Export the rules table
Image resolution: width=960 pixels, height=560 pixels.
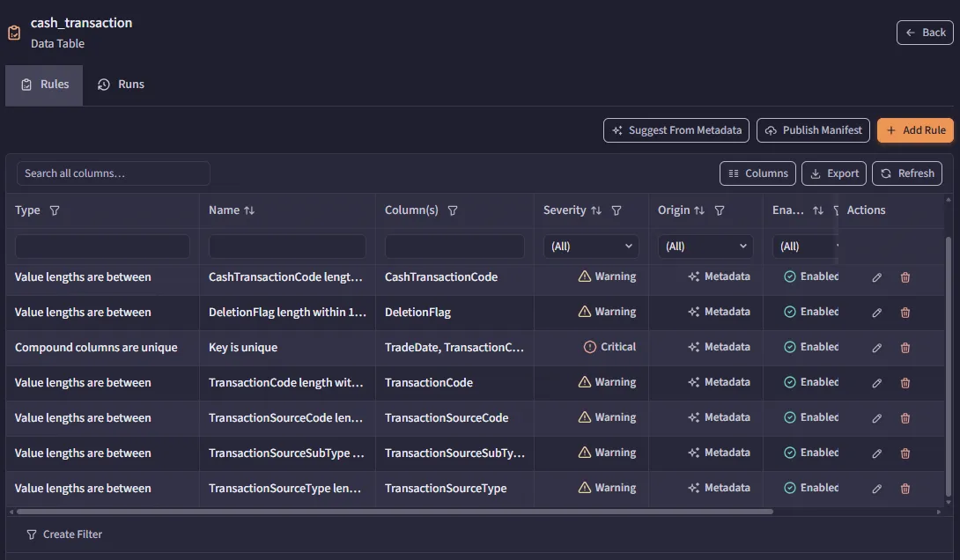[834, 173]
